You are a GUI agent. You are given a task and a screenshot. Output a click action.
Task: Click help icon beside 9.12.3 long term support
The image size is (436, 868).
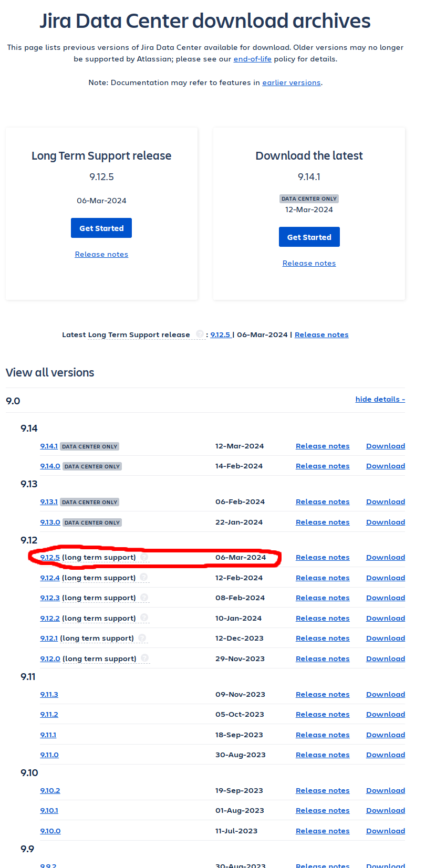click(144, 598)
